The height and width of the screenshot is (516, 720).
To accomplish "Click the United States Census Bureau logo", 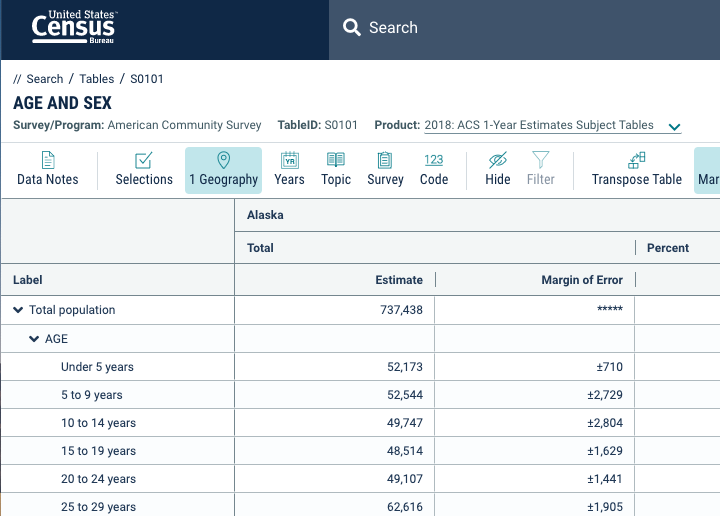I will (x=73, y=29).
